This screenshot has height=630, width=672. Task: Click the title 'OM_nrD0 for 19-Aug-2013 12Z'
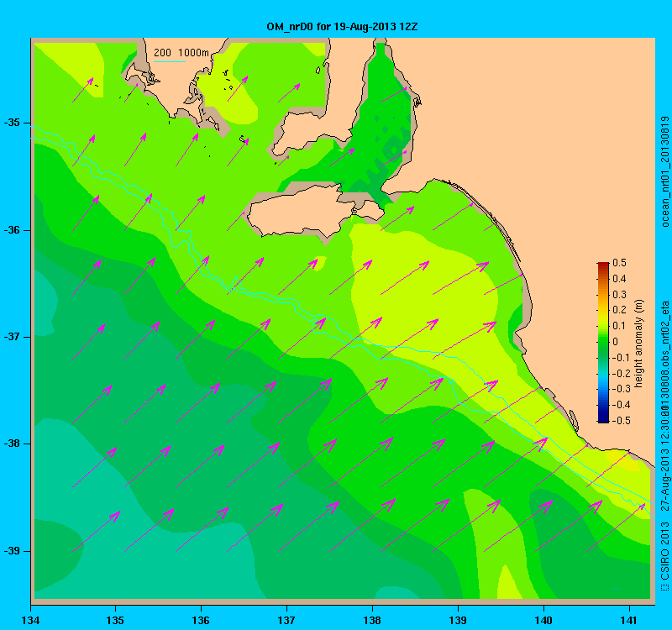(342, 27)
